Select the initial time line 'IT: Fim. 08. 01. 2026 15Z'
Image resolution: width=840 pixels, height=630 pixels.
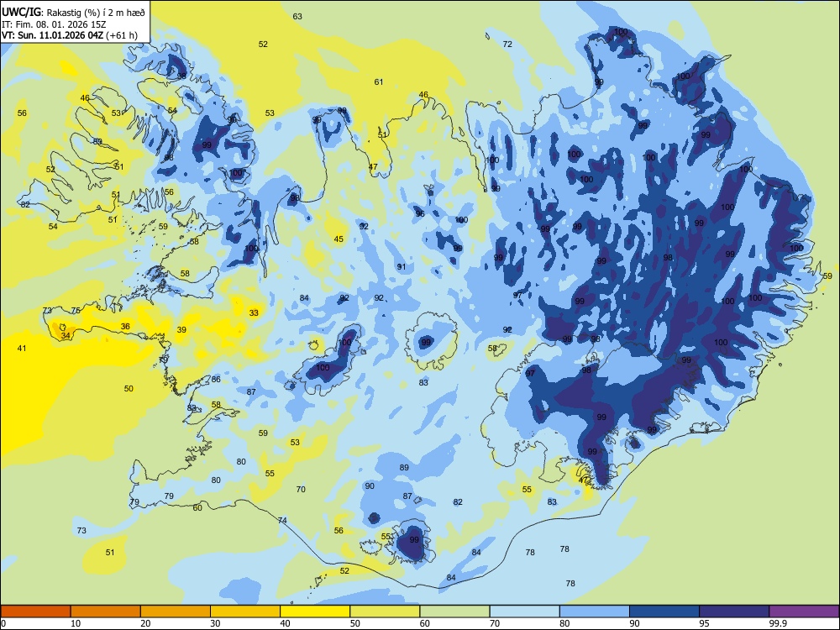[x=54, y=24]
